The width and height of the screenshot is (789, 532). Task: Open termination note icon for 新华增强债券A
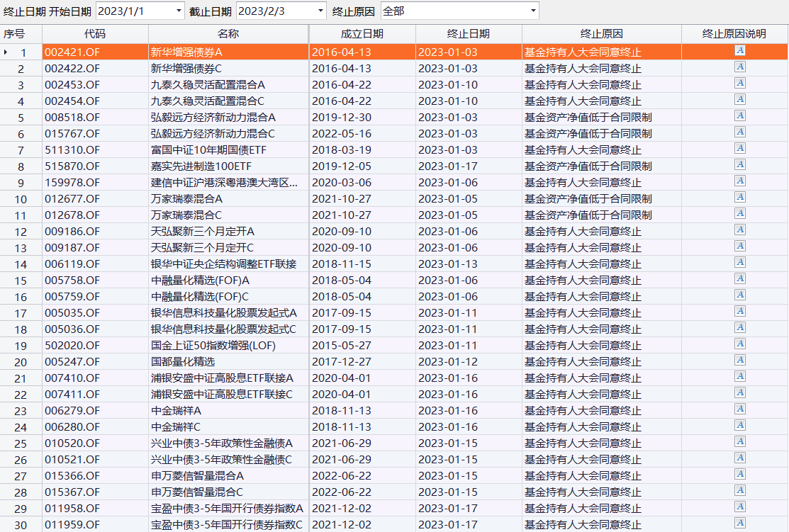point(739,51)
